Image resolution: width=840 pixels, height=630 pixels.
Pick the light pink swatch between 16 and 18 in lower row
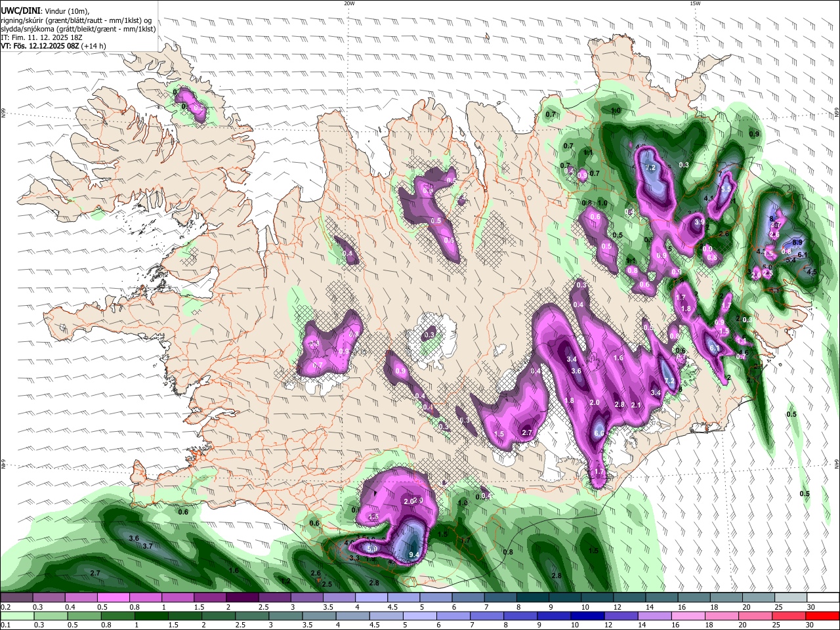click(x=689, y=616)
